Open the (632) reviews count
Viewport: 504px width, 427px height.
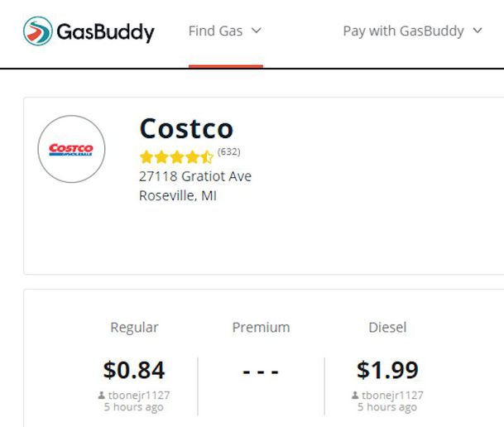(x=229, y=151)
